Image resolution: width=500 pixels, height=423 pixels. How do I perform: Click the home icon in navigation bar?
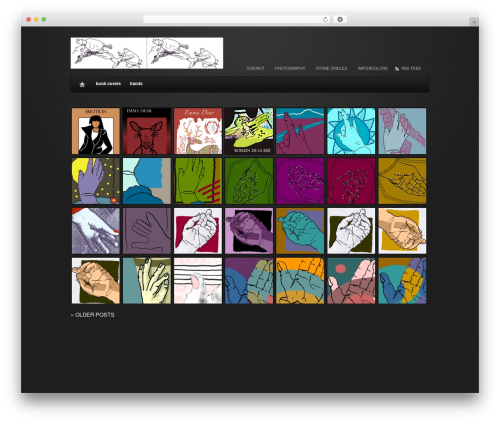82,84
